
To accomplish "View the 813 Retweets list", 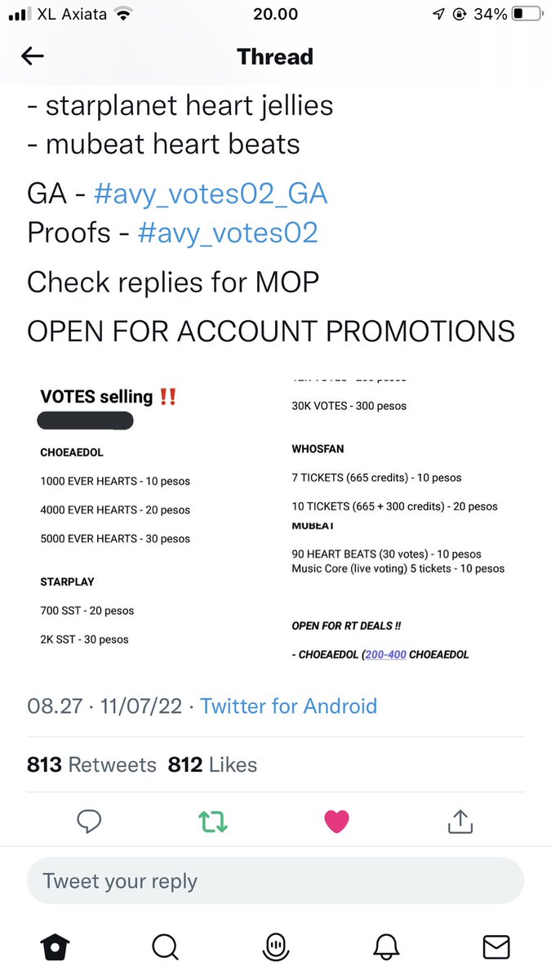I will (x=91, y=764).
